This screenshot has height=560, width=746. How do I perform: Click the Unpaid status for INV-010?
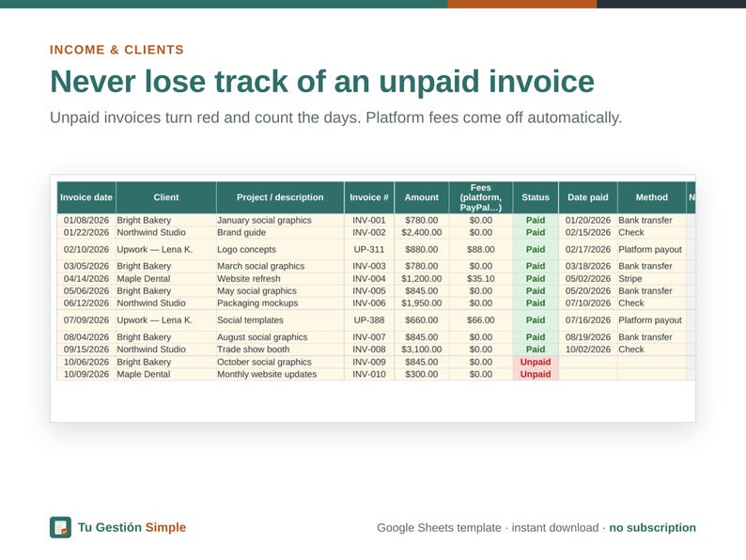(536, 375)
